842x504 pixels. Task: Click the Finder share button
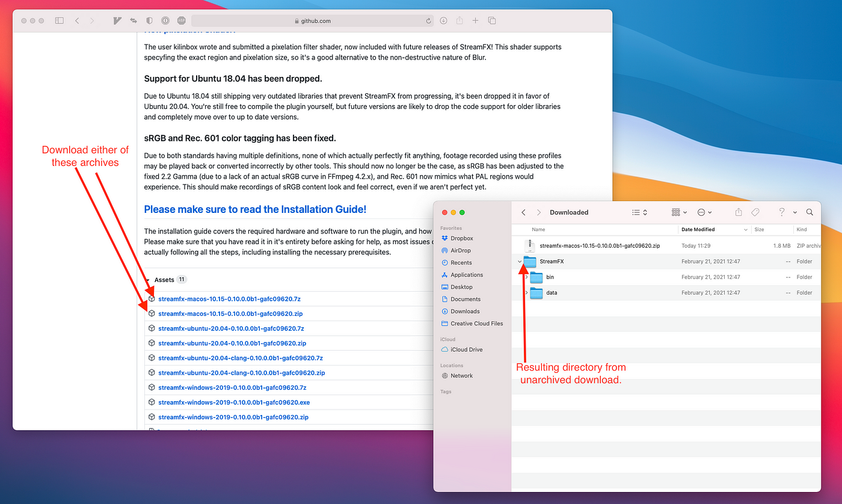click(x=739, y=212)
